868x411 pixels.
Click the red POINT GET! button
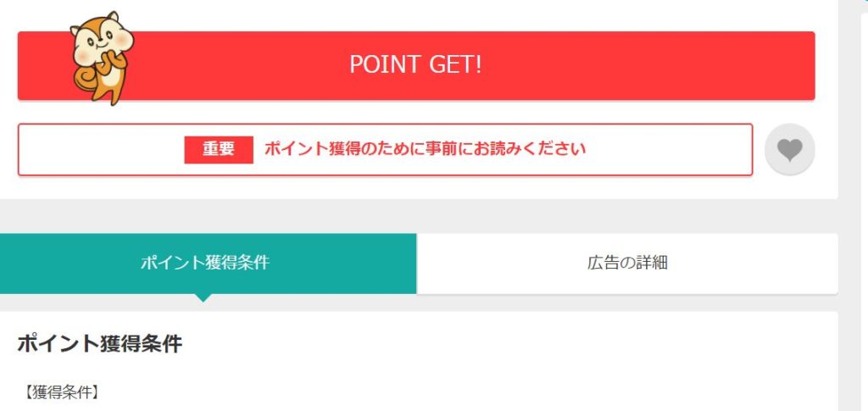(x=415, y=66)
